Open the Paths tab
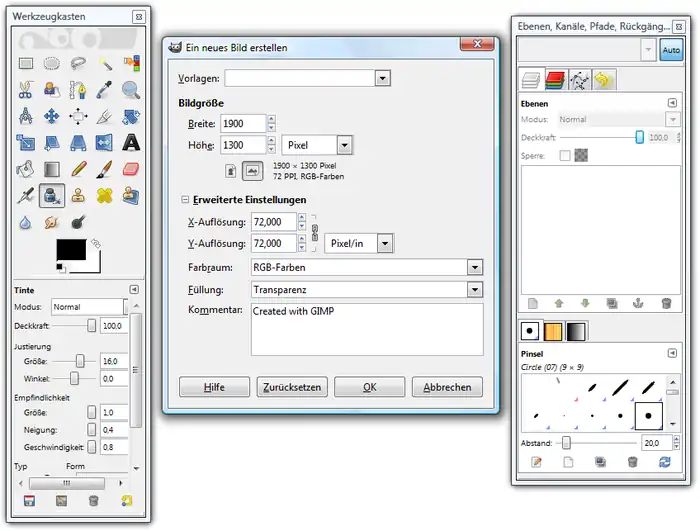This screenshot has width=700, height=531. click(x=579, y=80)
